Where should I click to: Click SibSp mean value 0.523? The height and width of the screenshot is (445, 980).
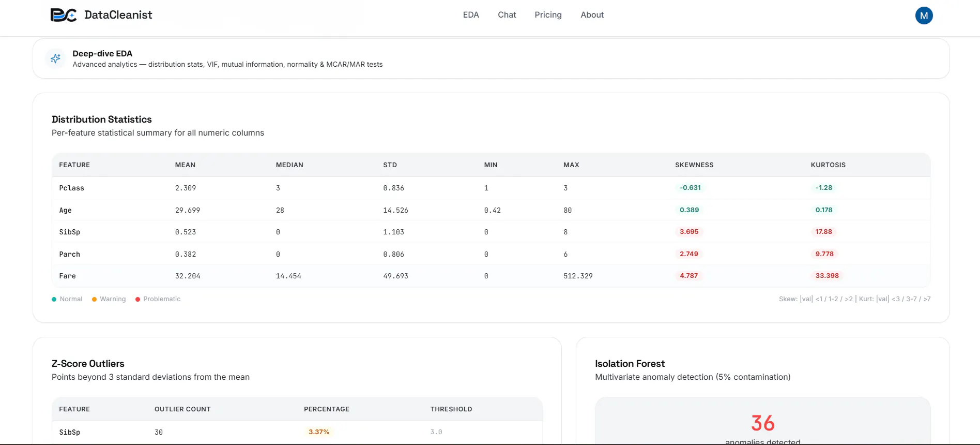186,232
